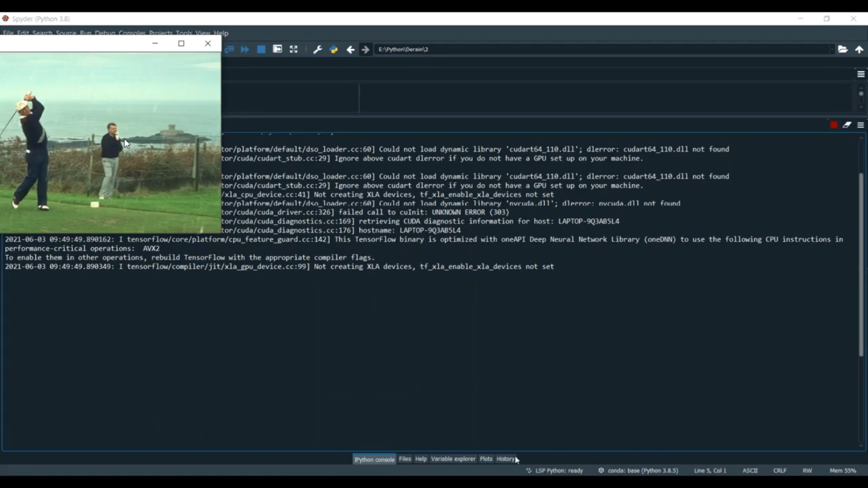Open the console pane options hamburger menu
Viewport: 868px width, 488px height.
click(860, 125)
